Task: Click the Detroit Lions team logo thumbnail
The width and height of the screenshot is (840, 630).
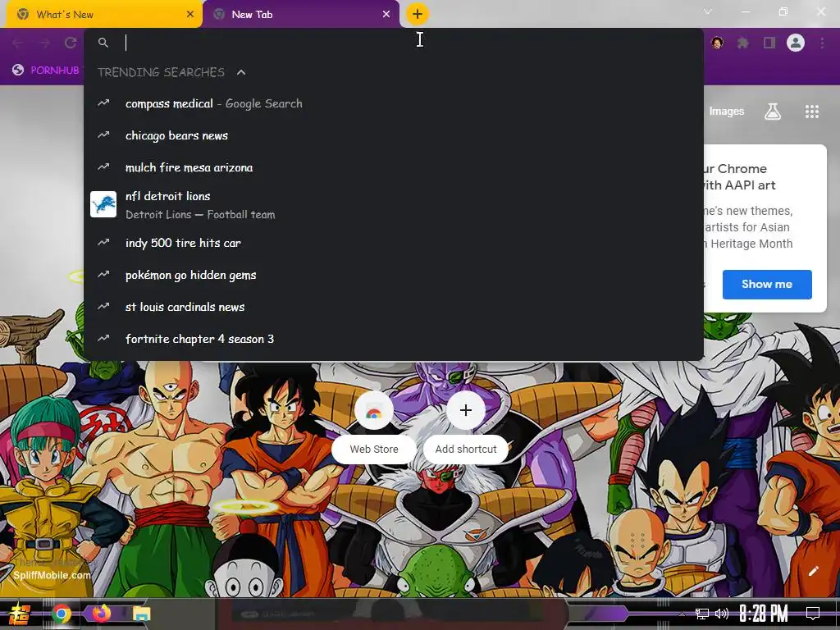Action: click(x=103, y=204)
